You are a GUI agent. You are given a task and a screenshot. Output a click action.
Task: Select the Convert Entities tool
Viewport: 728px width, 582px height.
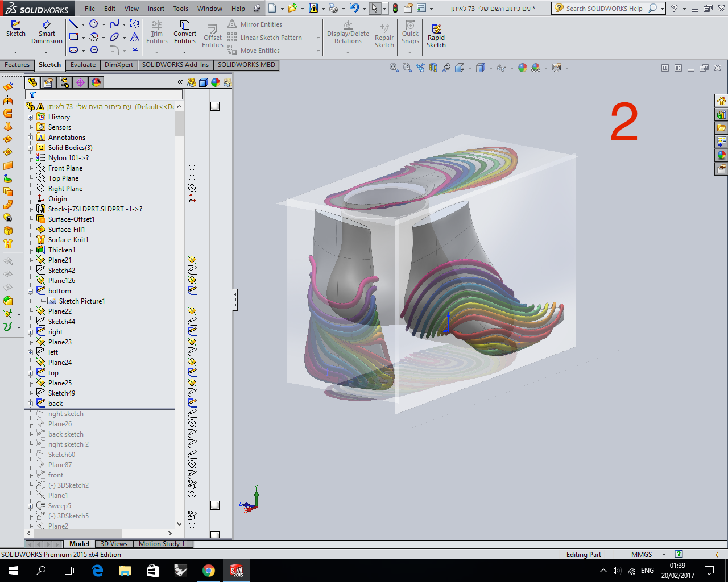[184, 32]
